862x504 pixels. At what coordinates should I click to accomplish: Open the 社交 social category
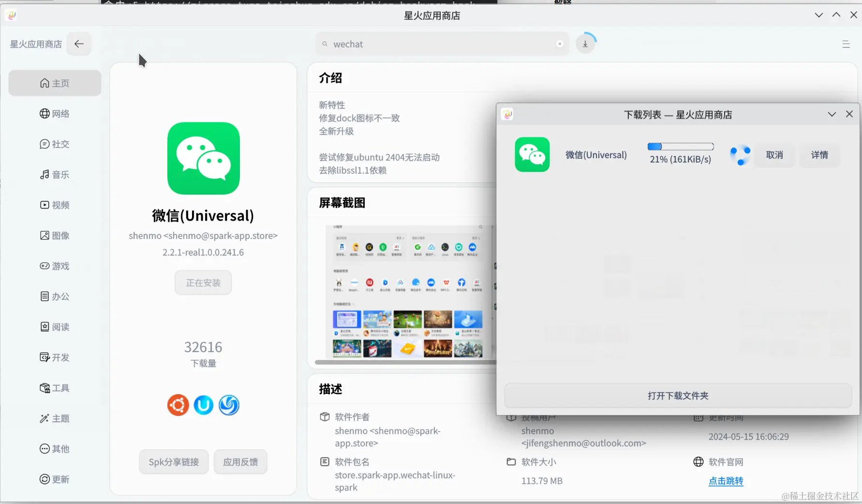coord(55,144)
